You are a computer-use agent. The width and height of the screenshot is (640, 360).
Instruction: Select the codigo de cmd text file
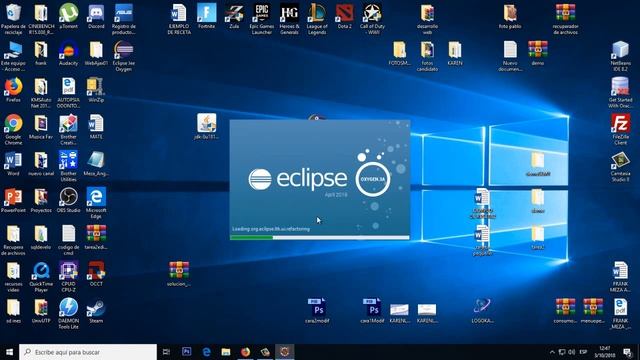coord(68,240)
